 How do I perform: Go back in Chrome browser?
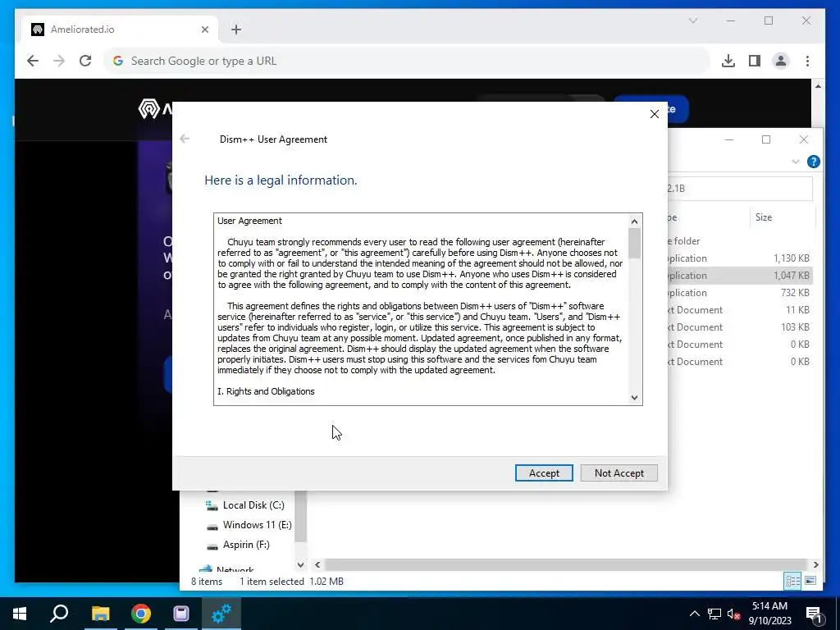coord(33,61)
